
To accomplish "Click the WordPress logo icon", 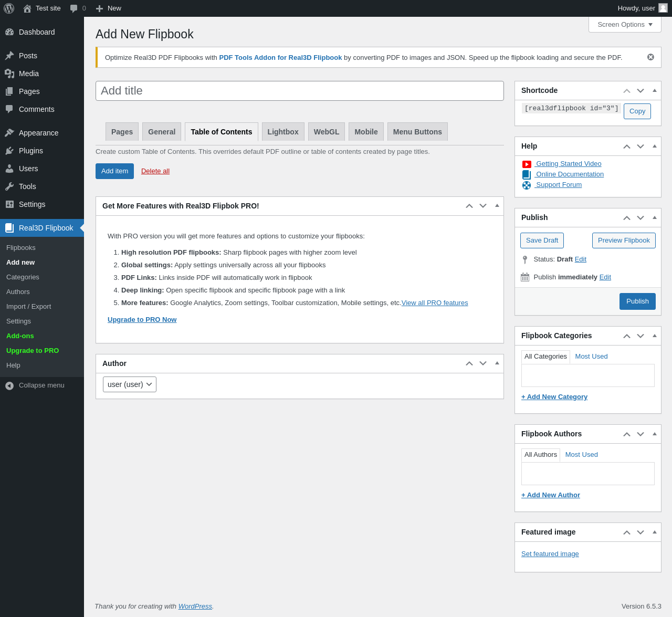I will (x=9, y=8).
